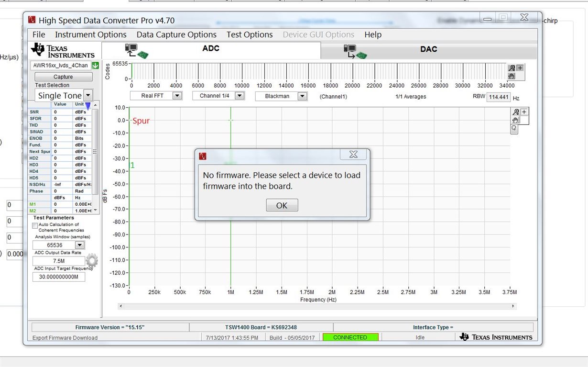Open the File menu
Screen dimensions: 588x367
[39, 34]
